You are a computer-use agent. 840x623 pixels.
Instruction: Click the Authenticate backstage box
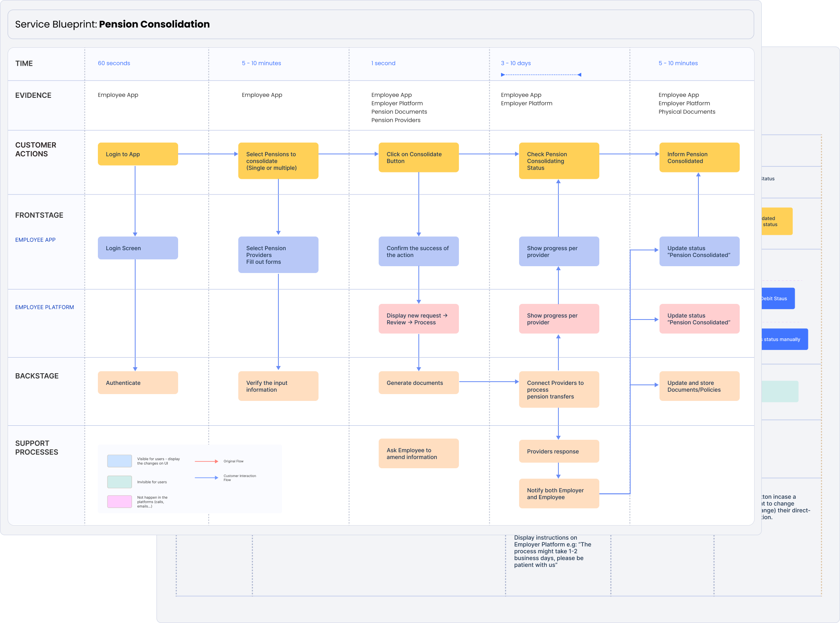pos(138,382)
